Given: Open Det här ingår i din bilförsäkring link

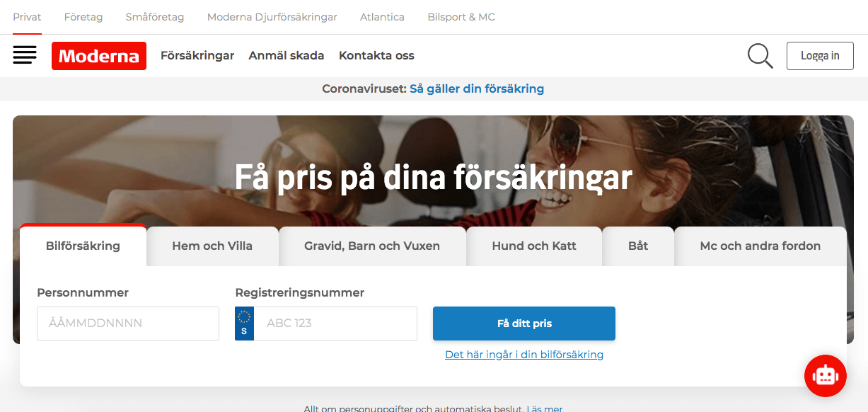Looking at the screenshot, I should [x=524, y=355].
